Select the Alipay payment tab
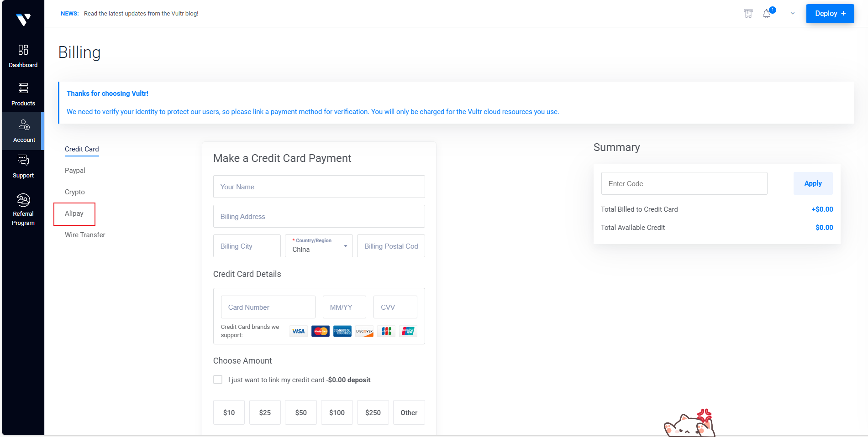This screenshot has width=868, height=437. [74, 213]
